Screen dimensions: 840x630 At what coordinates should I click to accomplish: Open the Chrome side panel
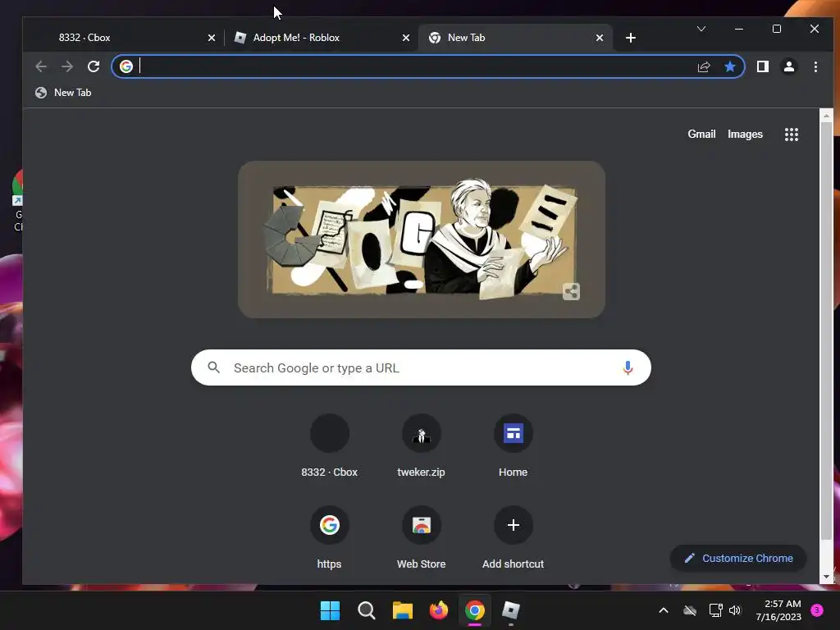(x=763, y=66)
